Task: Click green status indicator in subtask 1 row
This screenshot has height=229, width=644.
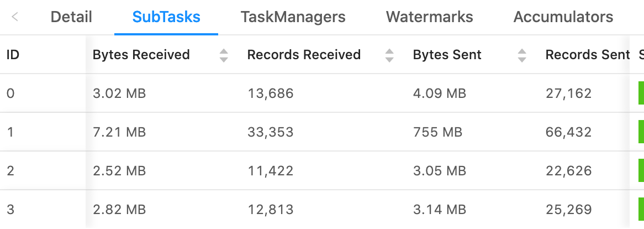Action: pos(641,132)
